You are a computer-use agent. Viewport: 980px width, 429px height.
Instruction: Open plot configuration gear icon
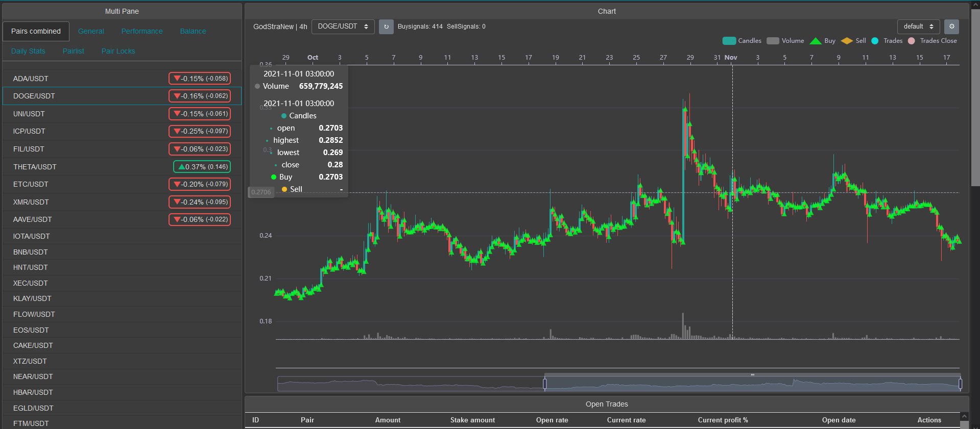[951, 27]
